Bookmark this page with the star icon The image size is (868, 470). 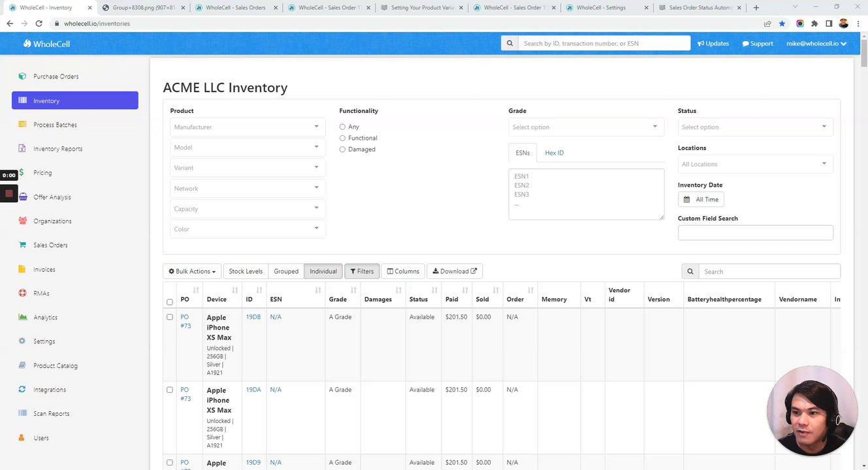coord(782,23)
